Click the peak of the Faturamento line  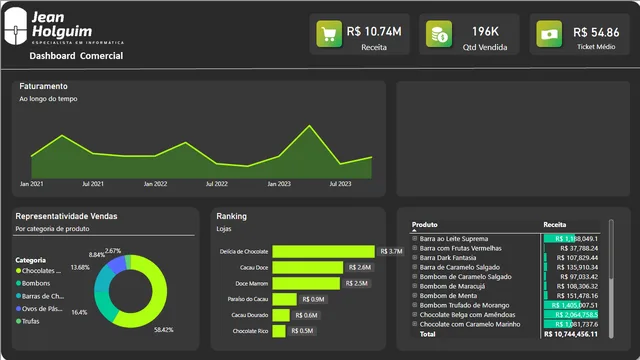[309, 126]
